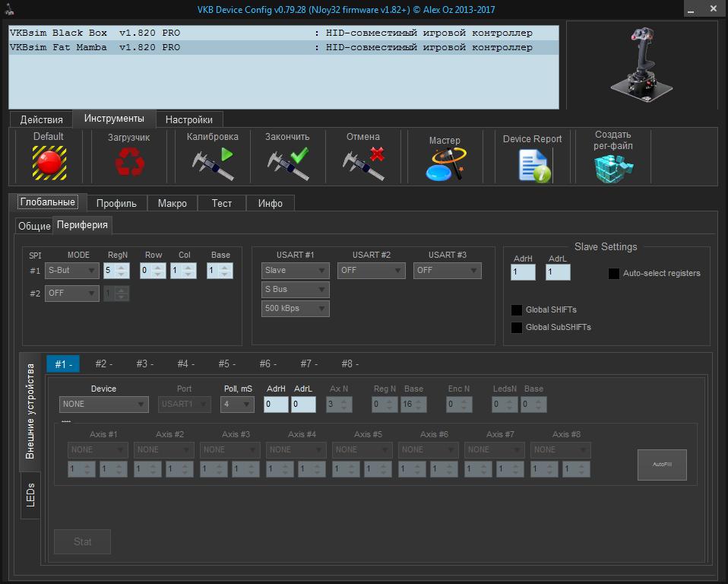Open the 500 kBps baud rate dropdown
Screen dimensions: 728x584
(x=296, y=309)
